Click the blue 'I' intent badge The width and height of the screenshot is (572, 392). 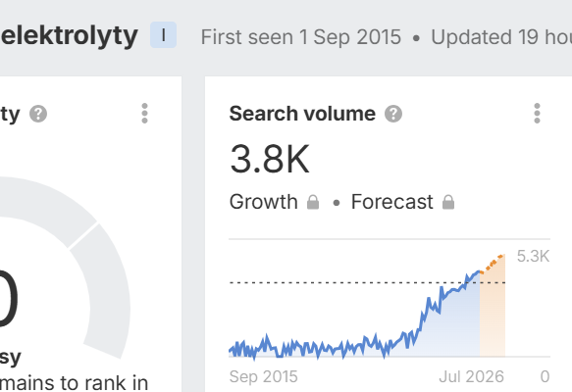(x=164, y=35)
